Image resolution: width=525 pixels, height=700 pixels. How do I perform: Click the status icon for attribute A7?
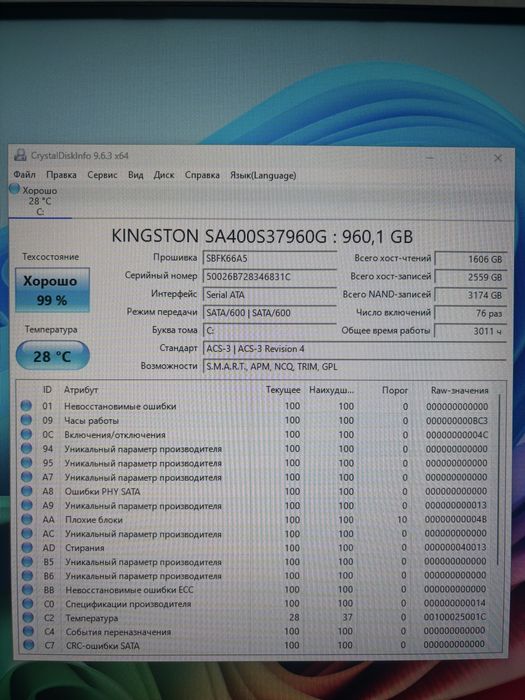pos(27,477)
